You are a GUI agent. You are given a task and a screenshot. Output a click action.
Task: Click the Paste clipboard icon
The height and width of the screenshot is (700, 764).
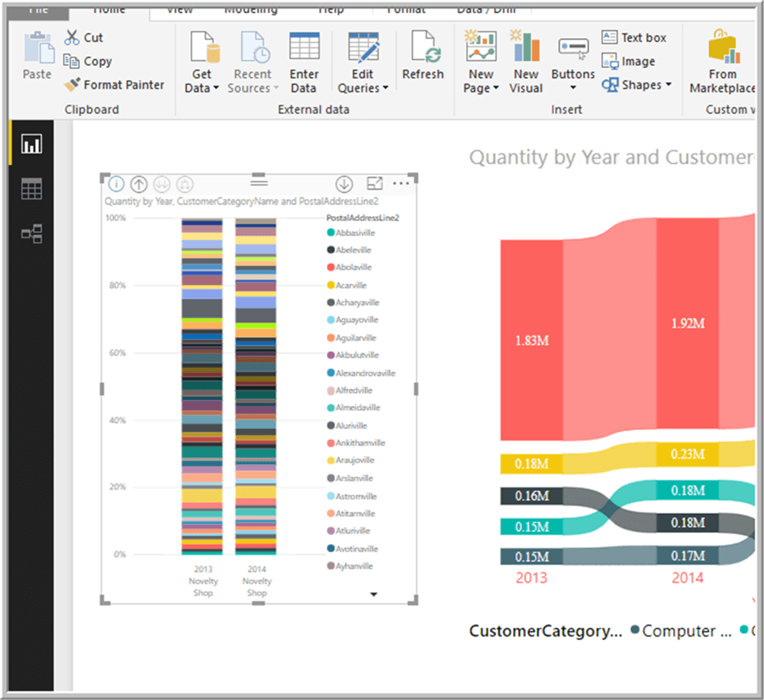click(38, 48)
